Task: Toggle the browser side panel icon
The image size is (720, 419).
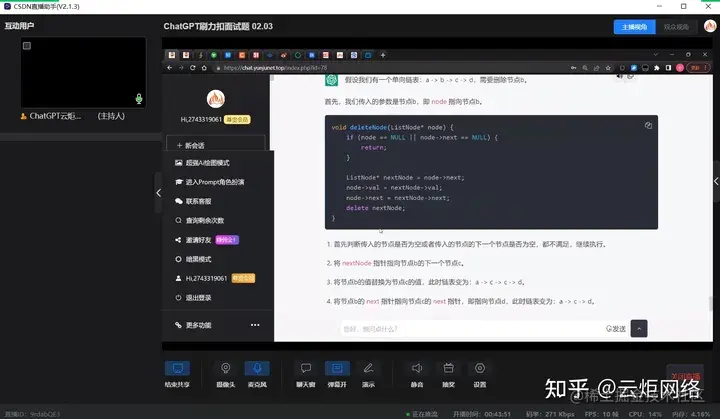Action: point(668,68)
